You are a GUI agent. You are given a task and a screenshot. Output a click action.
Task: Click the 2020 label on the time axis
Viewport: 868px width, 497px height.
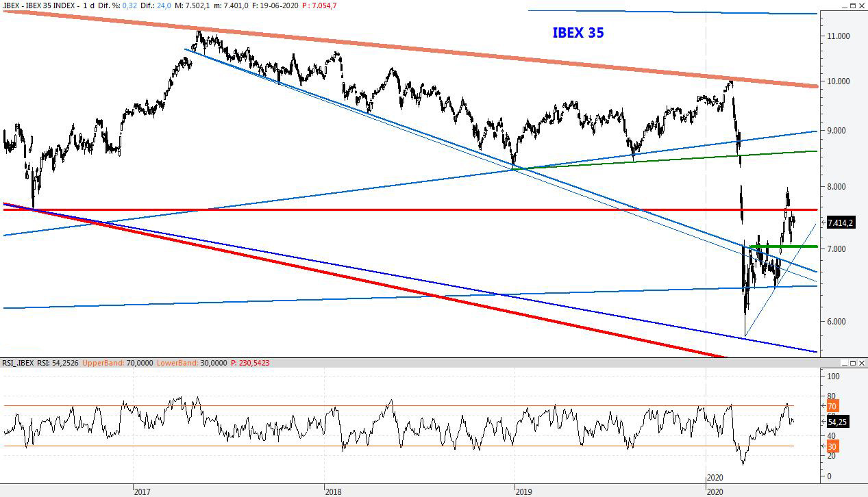(717, 492)
